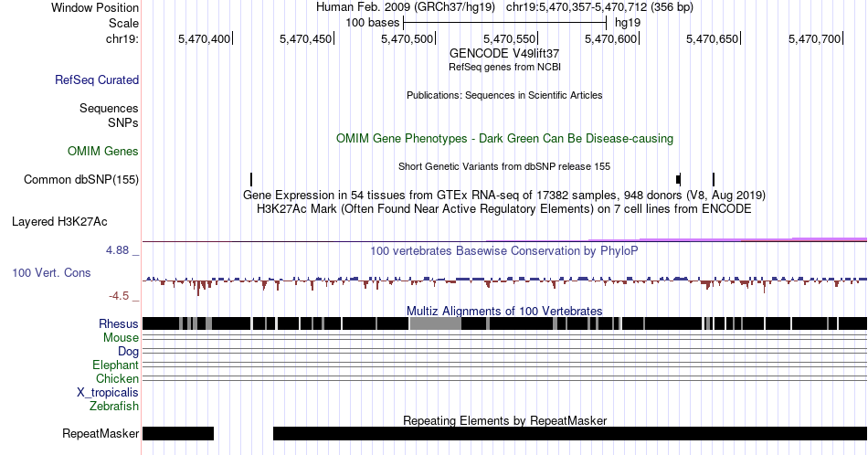Click the 'H3K27Ac Mark' ENCODE title
The width and height of the screenshot is (868, 455).
pos(504,208)
